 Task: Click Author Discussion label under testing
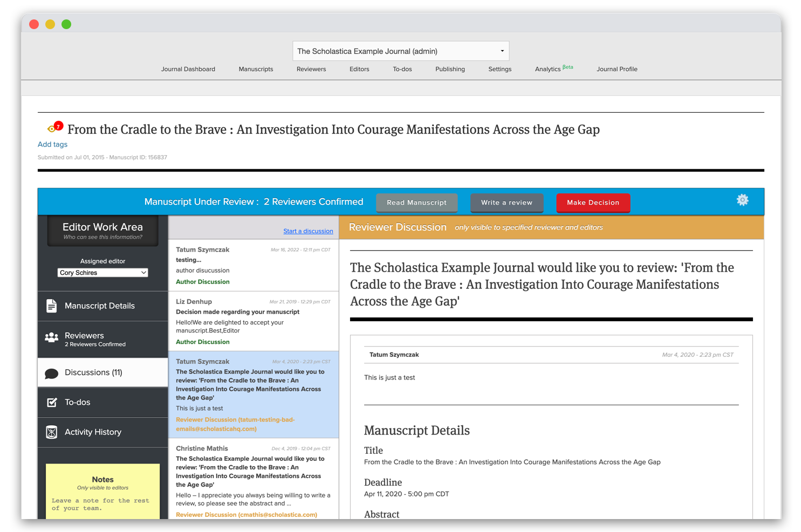202,282
